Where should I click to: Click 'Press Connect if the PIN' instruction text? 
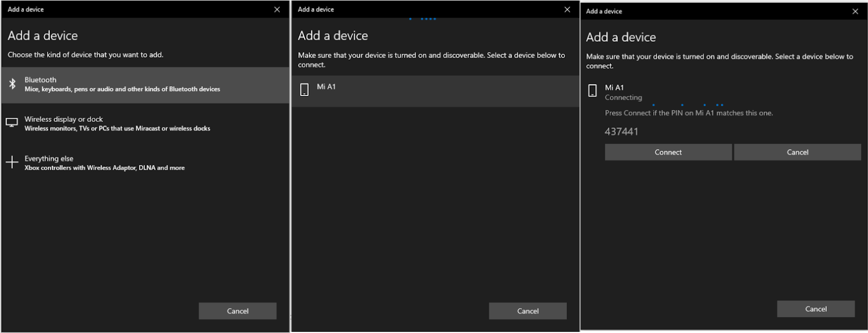click(689, 113)
